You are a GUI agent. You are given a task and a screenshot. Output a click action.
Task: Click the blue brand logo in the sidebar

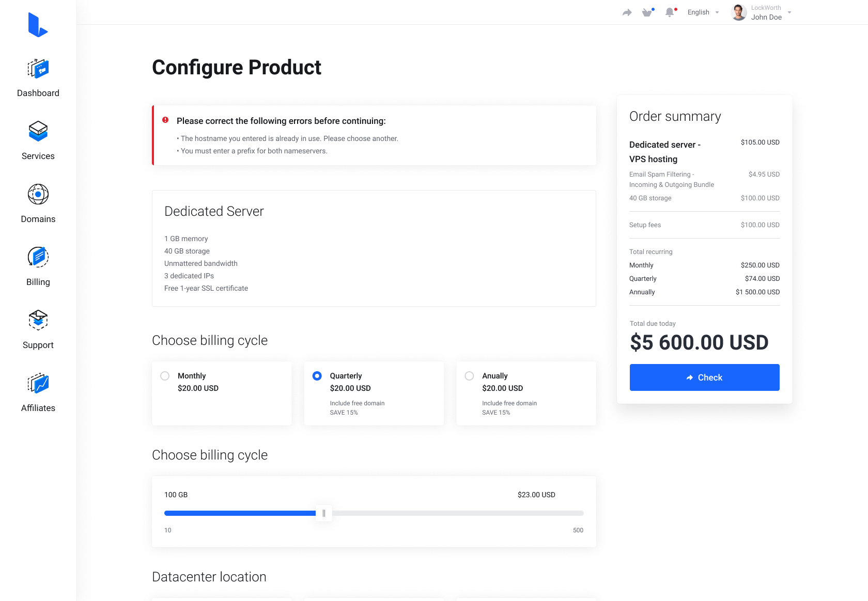click(x=38, y=25)
